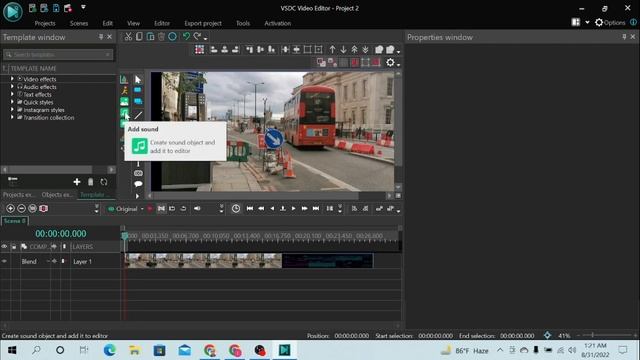The height and width of the screenshot is (360, 640).
Task: Click the Add image icon in object toolbar
Action: point(124,101)
